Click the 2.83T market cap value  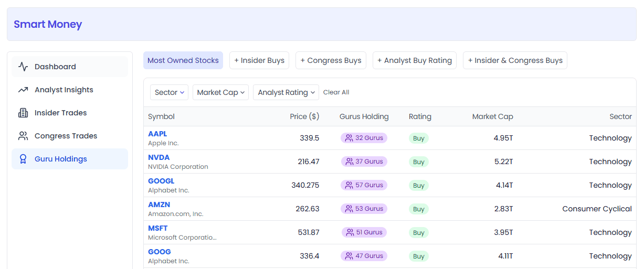coord(504,209)
